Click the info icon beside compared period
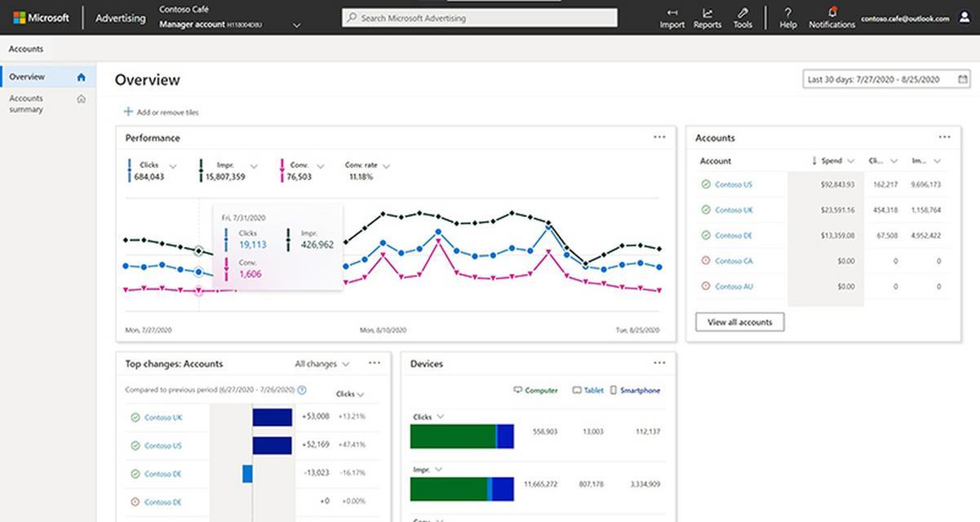This screenshot has width=980, height=522. [x=302, y=390]
